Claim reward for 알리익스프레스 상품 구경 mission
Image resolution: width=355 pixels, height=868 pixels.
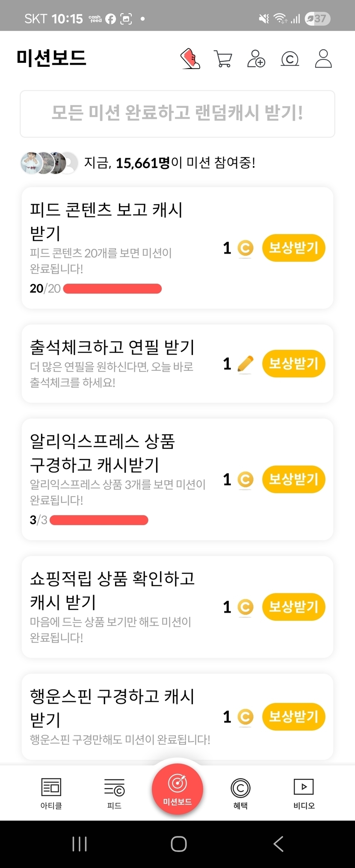tap(293, 479)
